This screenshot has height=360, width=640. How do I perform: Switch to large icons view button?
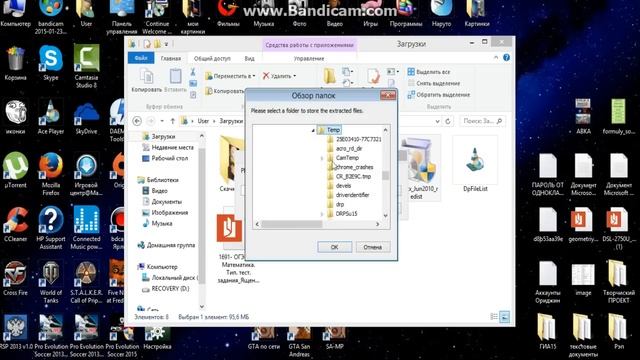(x=504, y=317)
